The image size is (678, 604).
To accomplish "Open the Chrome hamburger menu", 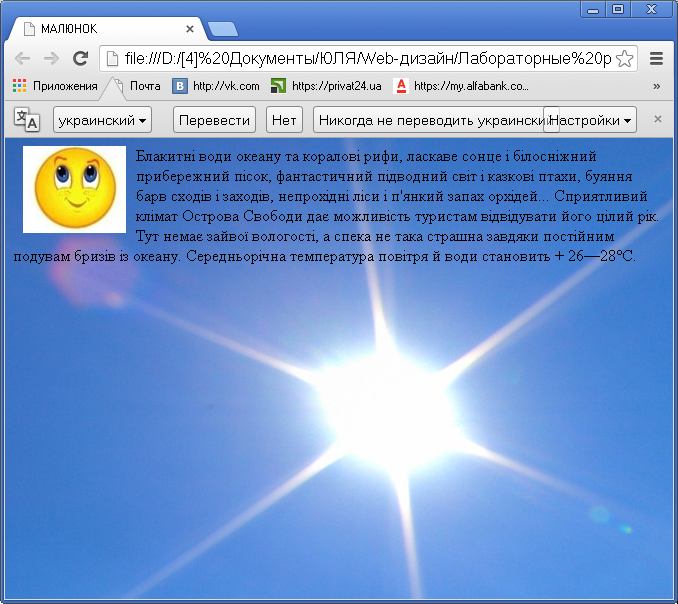I will (656, 58).
